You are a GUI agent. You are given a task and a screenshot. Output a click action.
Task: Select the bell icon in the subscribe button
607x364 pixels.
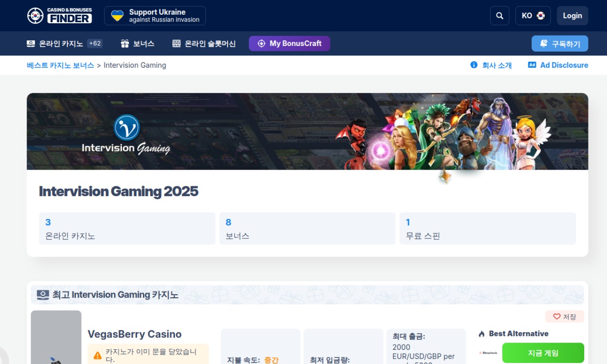tap(543, 43)
